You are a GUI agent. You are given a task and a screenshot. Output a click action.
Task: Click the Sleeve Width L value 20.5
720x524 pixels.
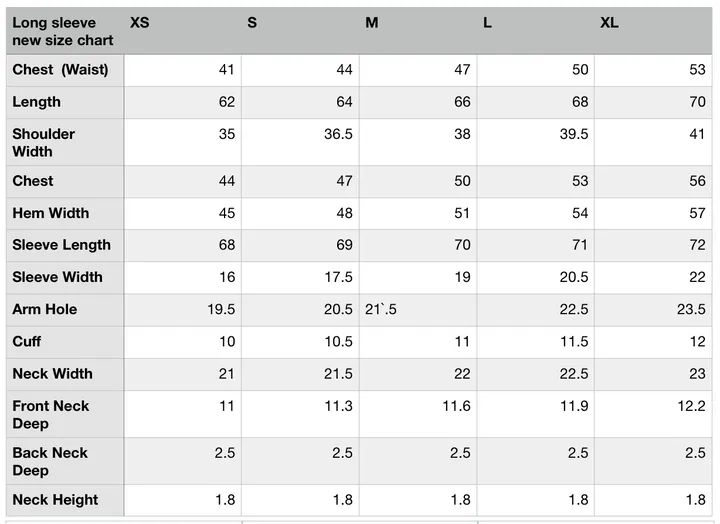574,277
